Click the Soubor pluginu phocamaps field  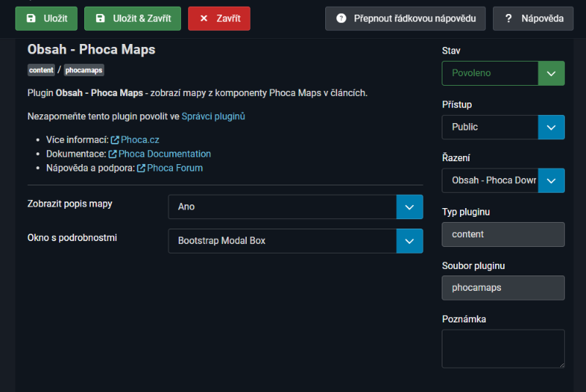[x=503, y=288]
